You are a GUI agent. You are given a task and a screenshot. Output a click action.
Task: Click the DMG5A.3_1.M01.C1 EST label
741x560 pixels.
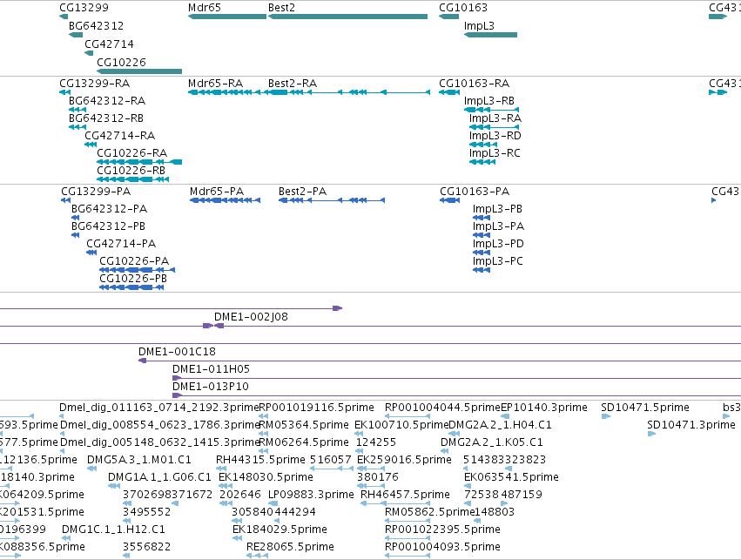pyautogui.click(x=139, y=460)
